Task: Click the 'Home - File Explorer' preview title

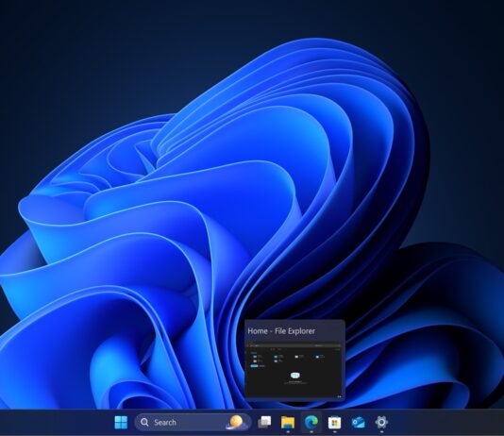Action: pos(281,331)
